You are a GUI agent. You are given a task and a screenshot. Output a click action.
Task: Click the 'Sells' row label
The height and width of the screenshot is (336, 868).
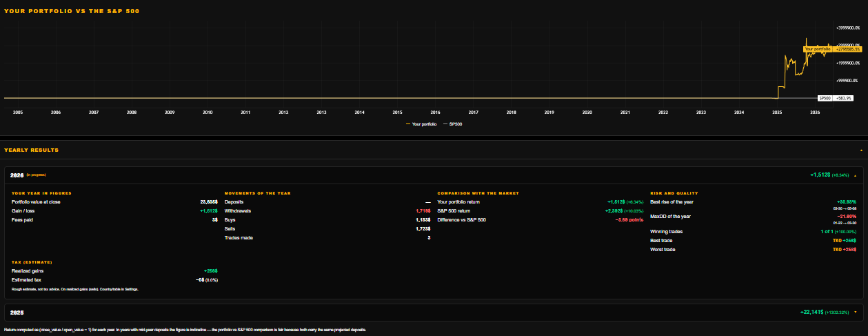pyautogui.click(x=230, y=228)
